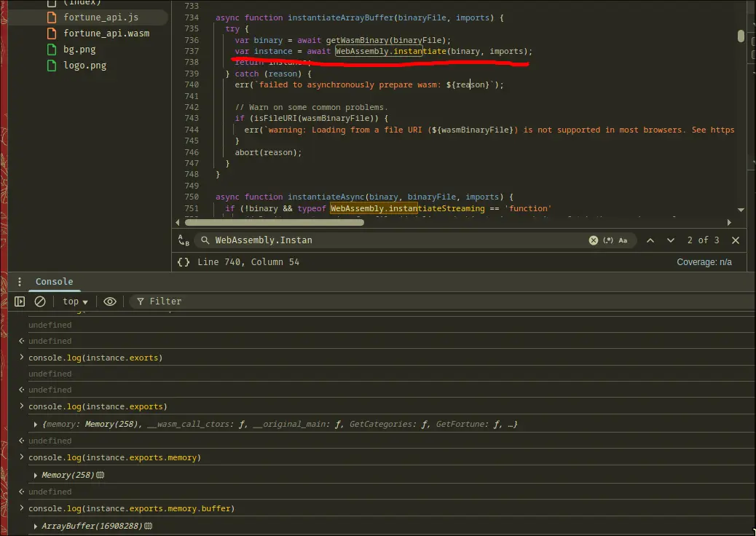The height and width of the screenshot is (536, 756).
Task: Expand the ArrayBuffer(16908288) object
Action: (x=36, y=527)
